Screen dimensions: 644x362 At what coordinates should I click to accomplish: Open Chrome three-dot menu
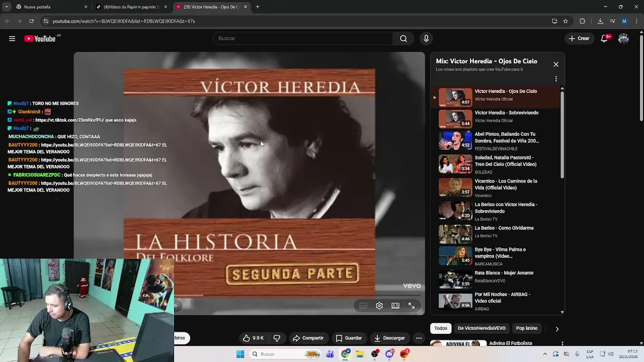click(x=636, y=21)
